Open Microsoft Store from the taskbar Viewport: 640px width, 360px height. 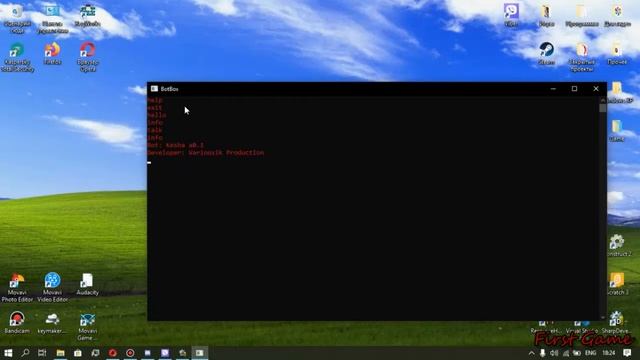(x=78, y=353)
